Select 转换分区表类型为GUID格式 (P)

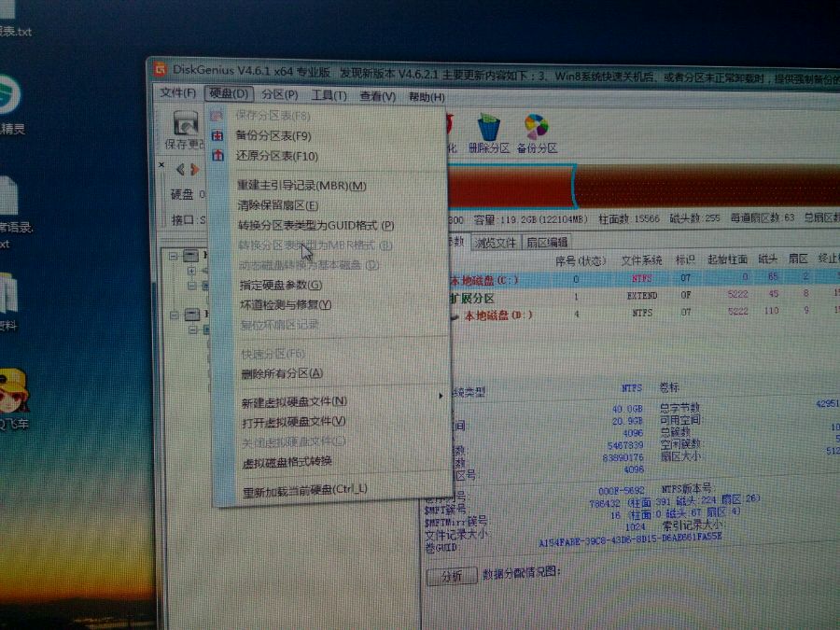[316, 226]
